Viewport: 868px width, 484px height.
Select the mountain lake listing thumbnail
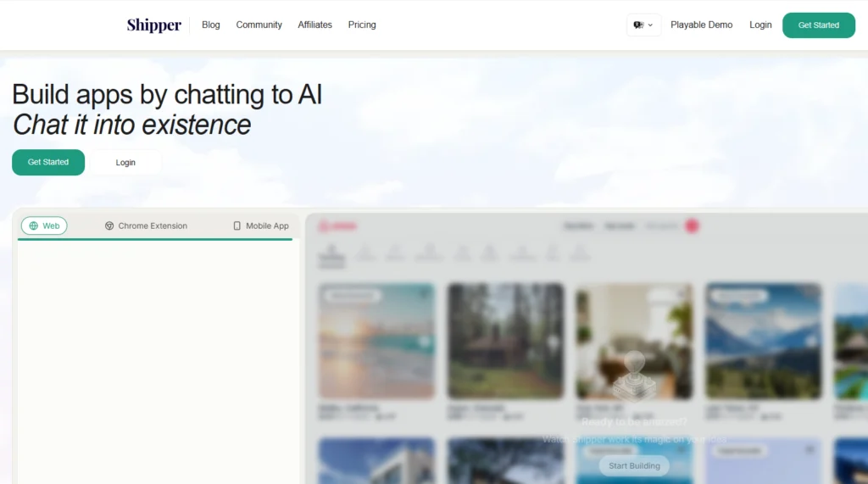point(763,341)
